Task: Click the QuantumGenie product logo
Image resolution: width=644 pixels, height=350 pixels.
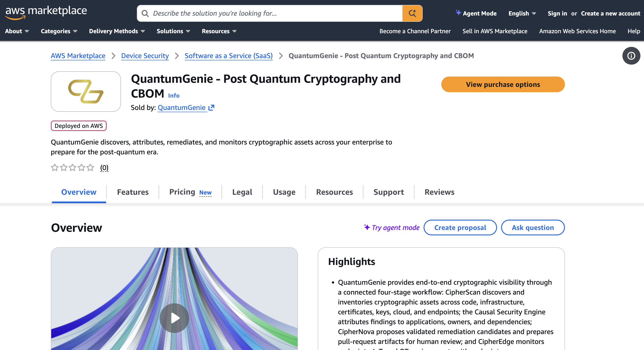Action: coord(86,91)
